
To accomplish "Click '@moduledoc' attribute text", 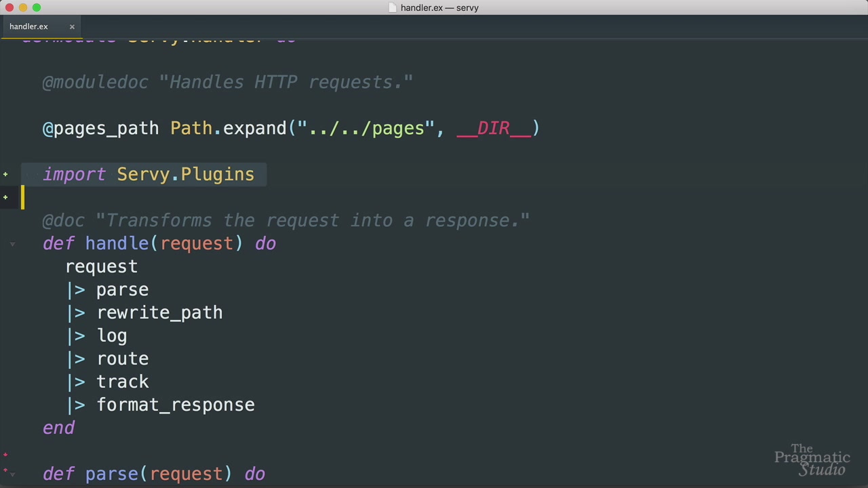I will pos(95,82).
